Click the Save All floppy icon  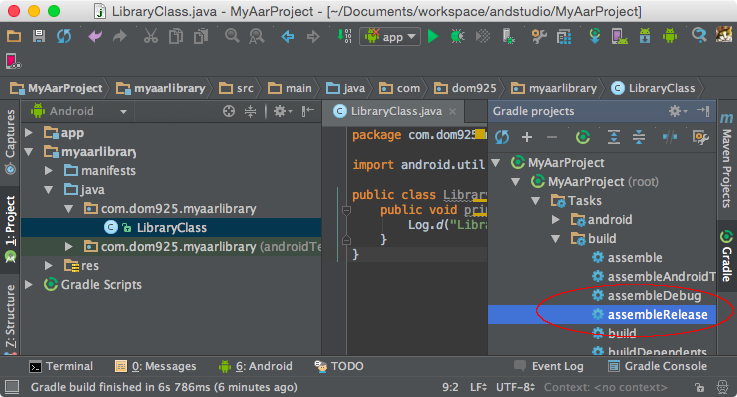click(x=39, y=36)
